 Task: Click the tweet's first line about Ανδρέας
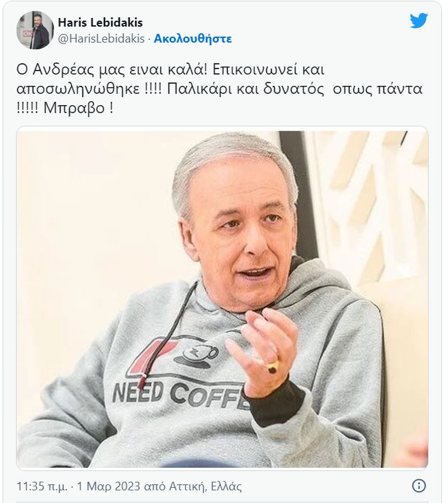coord(170,70)
